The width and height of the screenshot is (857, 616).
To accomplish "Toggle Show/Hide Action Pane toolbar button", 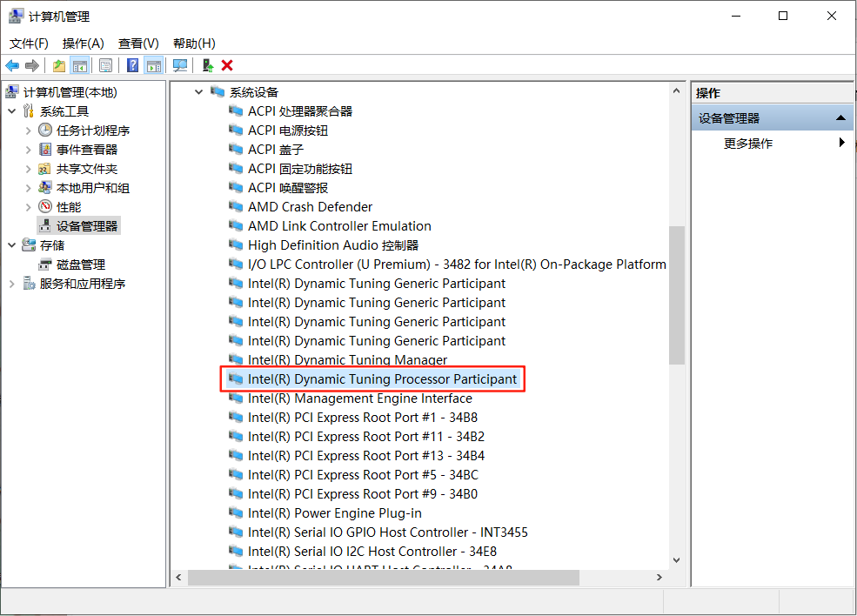I will click(x=153, y=65).
